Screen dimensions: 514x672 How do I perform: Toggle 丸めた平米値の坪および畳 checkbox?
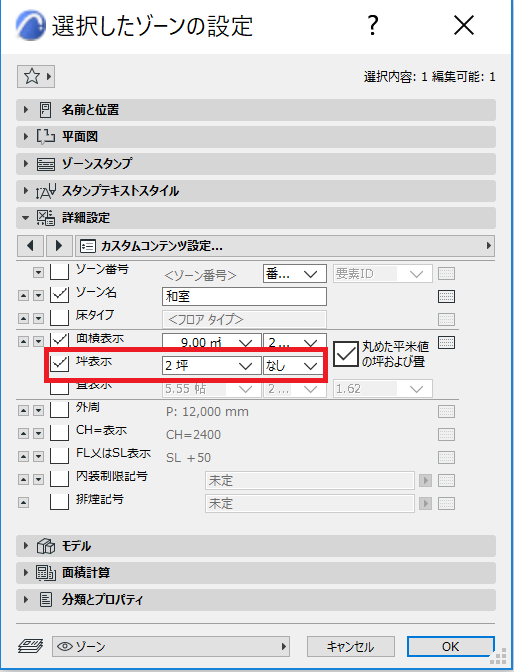[346, 354]
